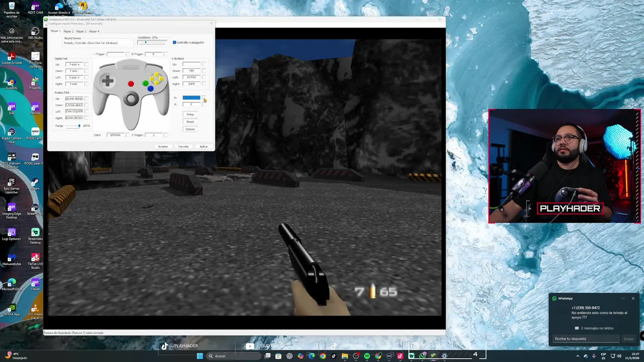Open the NVIDIA App desktop shortcut

(12, 309)
